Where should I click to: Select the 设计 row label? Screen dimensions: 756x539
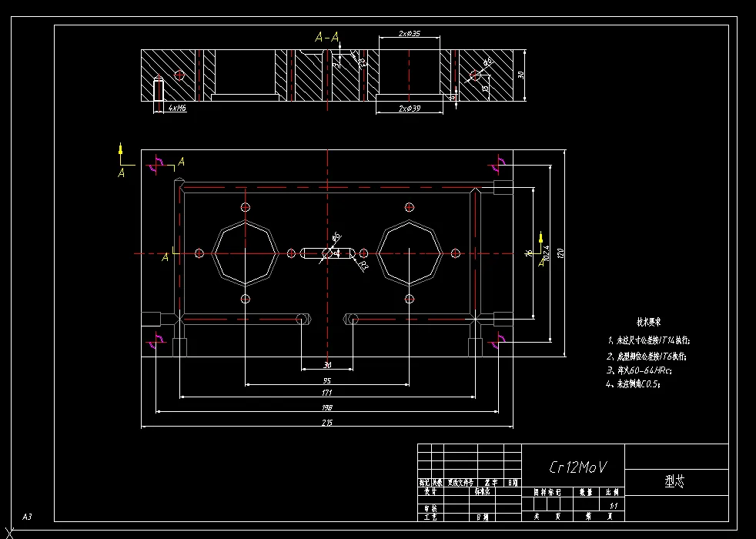430,492
